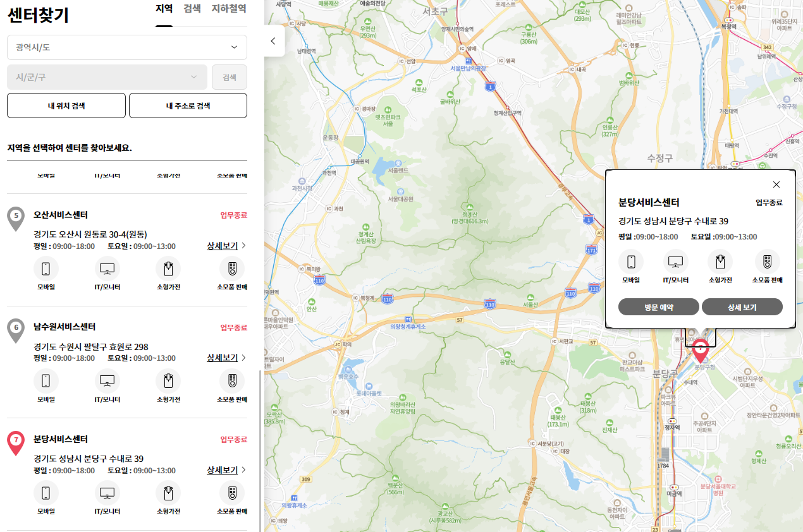Select the 지역 tab
Image resolution: width=803 pixels, height=532 pixels.
(x=164, y=9)
